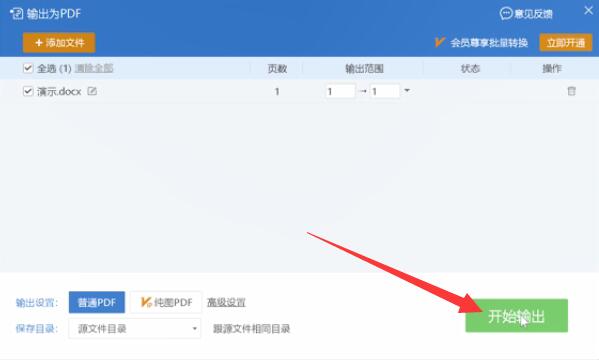This screenshot has height=360, width=599.
Task: Click the green 开始输出 button
Action: tap(516, 316)
